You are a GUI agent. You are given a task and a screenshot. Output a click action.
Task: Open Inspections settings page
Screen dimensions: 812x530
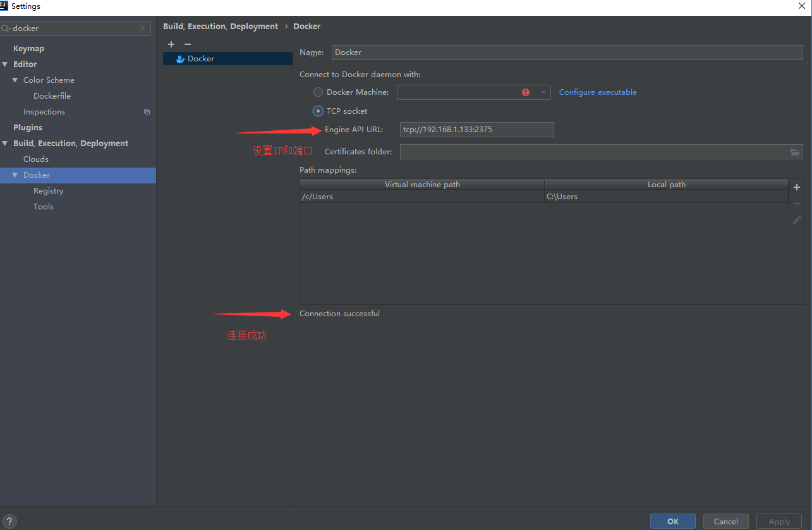44,112
